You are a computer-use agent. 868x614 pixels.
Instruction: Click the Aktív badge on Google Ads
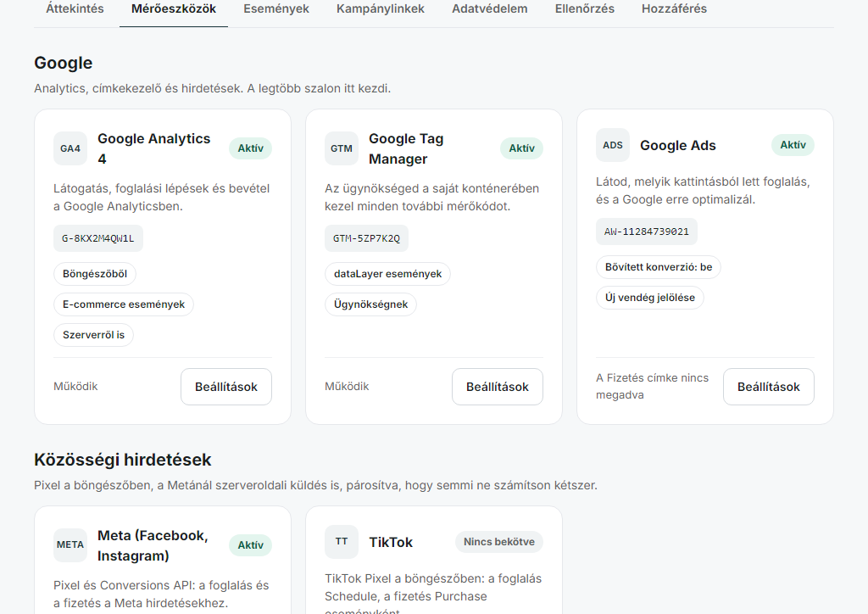coord(793,145)
